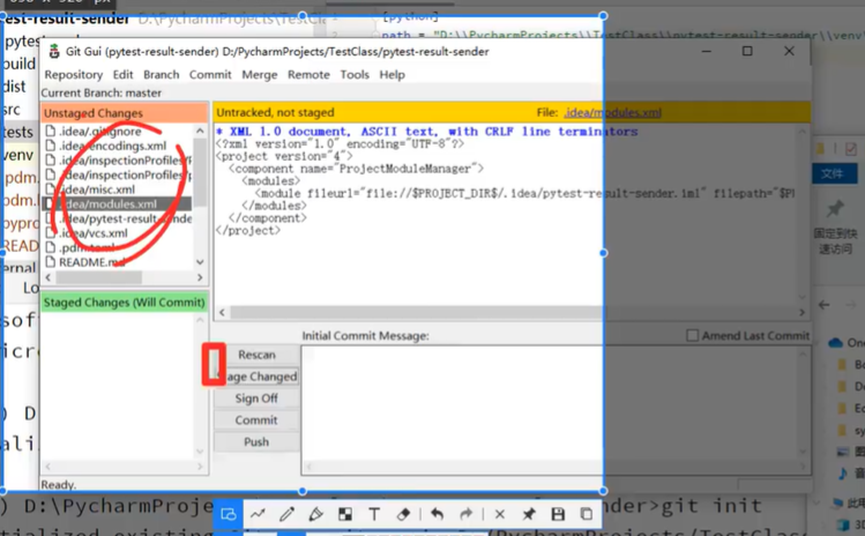Screen dimensions: 865x536
Task: Stage .idea/.gitignore via its file icon
Action: (51, 131)
